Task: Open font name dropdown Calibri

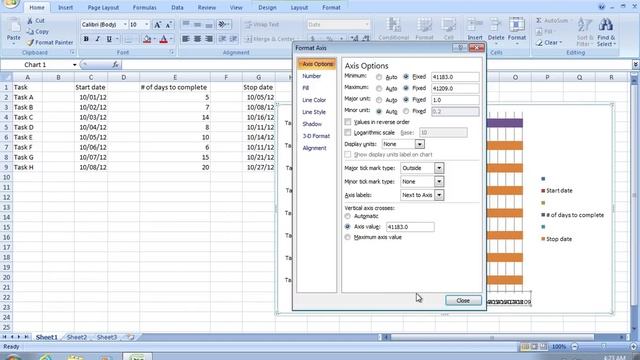Action: [125, 24]
